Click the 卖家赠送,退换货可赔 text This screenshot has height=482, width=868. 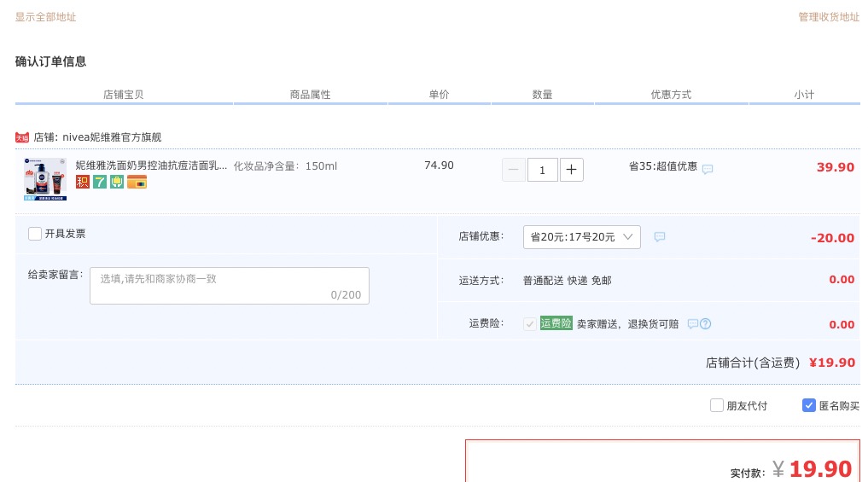628,323
